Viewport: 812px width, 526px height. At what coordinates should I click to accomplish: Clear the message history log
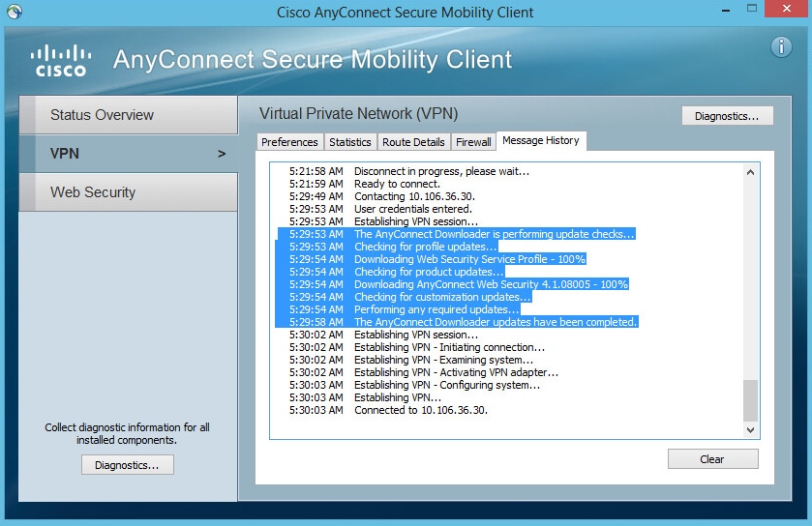pos(712,459)
